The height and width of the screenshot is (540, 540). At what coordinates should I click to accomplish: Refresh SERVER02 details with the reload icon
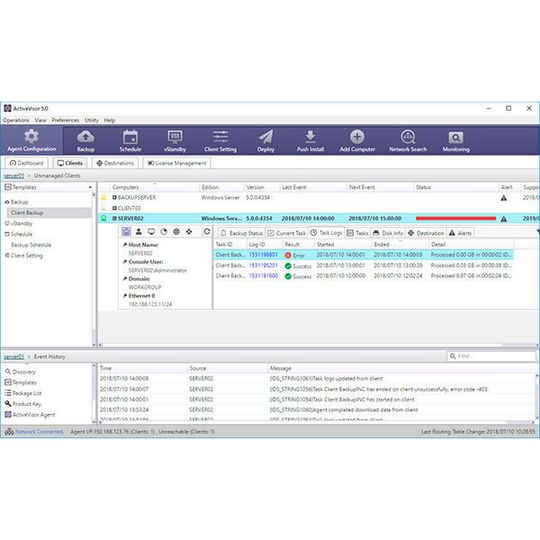(207, 232)
